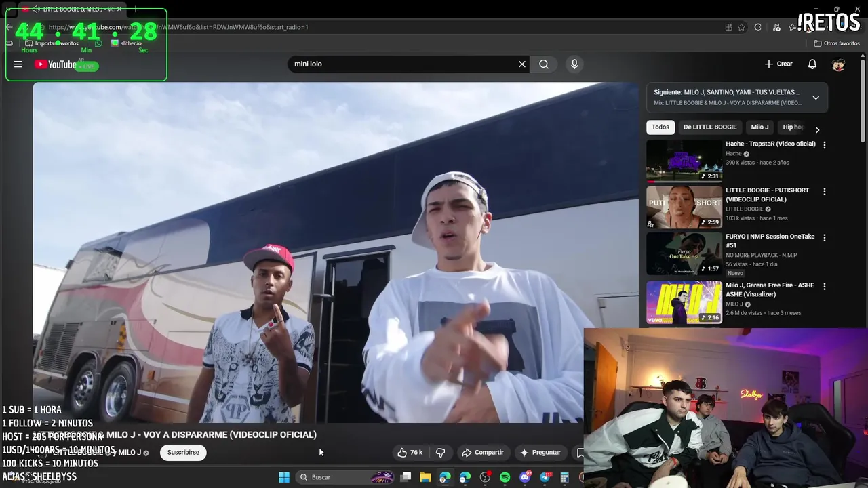This screenshot has width=868, height=488.
Task: Click the Crear button
Action: (x=778, y=64)
